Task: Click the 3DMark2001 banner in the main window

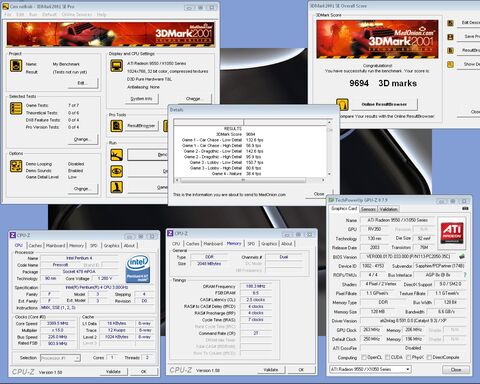Action: point(110,34)
